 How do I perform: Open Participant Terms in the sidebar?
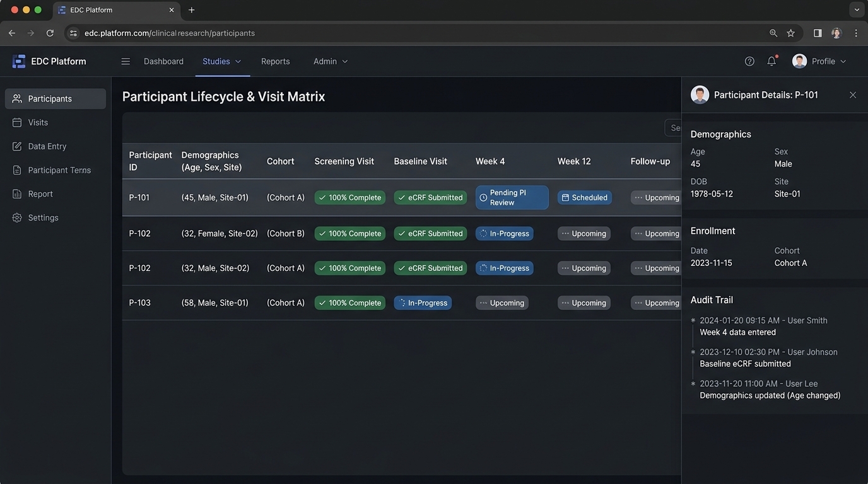coord(56,170)
